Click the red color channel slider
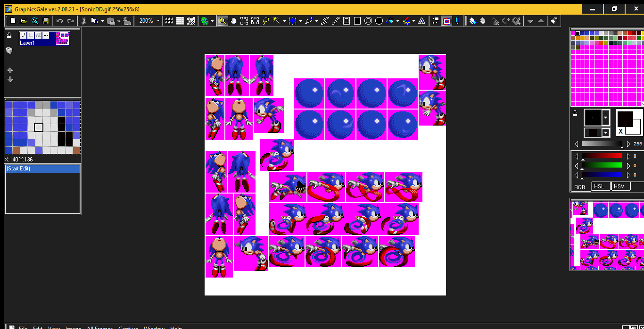Viewport: 644px width, 329px height. pyautogui.click(x=602, y=156)
